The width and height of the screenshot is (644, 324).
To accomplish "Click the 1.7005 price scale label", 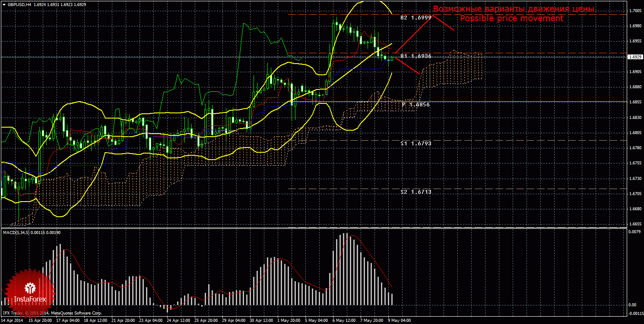I will 634,11.
